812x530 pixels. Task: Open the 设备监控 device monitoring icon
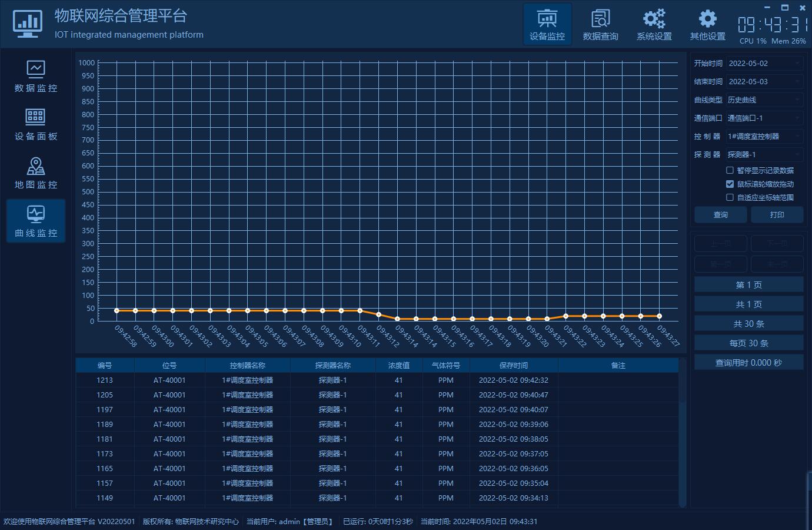pos(547,25)
